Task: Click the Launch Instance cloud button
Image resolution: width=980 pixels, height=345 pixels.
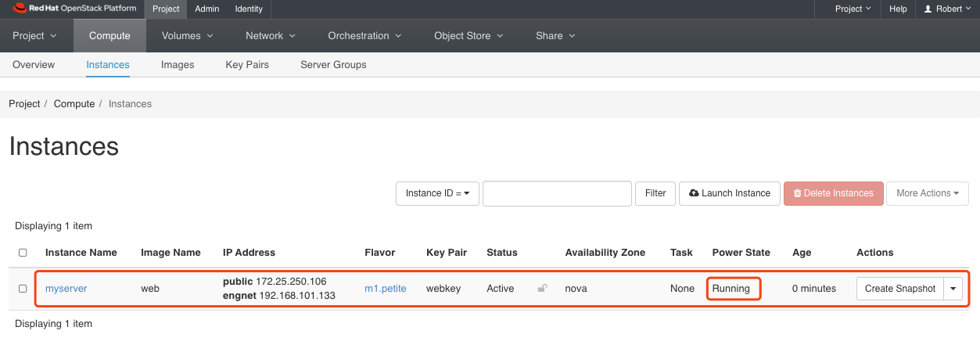Action: (x=728, y=193)
